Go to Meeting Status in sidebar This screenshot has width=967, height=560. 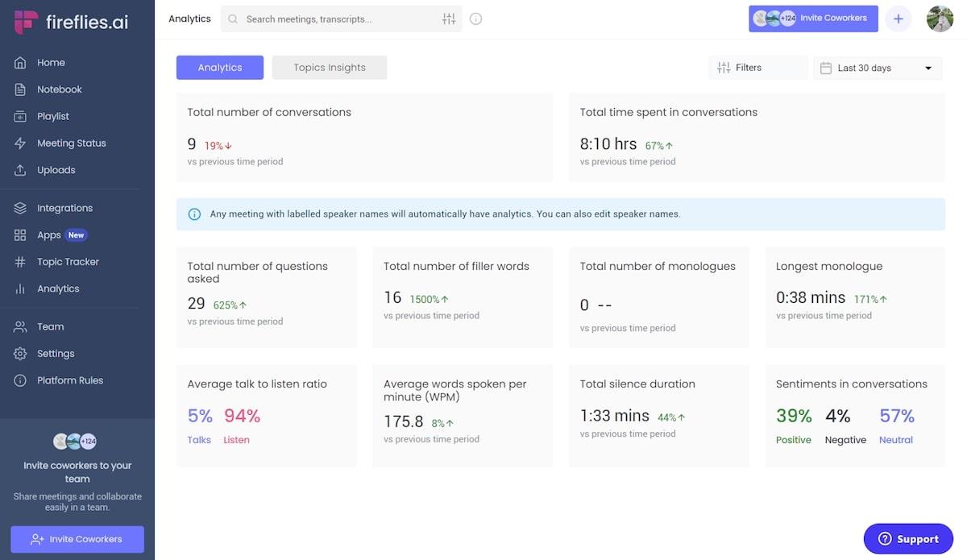point(71,143)
